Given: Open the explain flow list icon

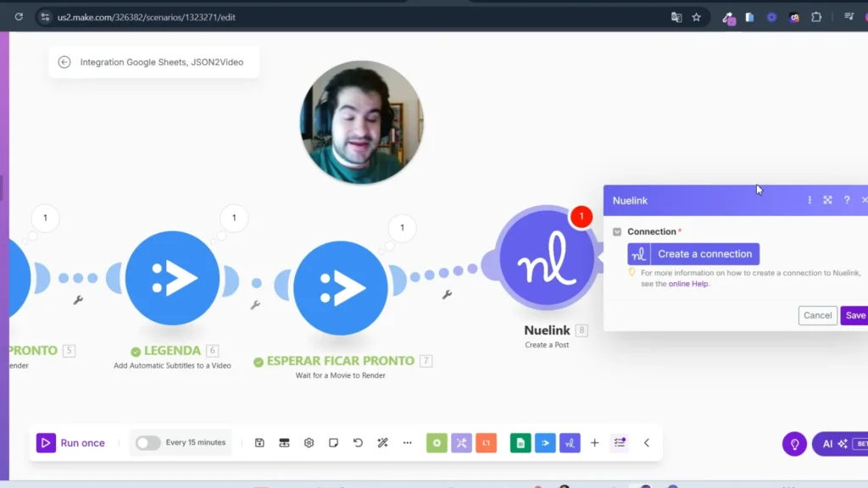Looking at the screenshot, I should (620, 442).
